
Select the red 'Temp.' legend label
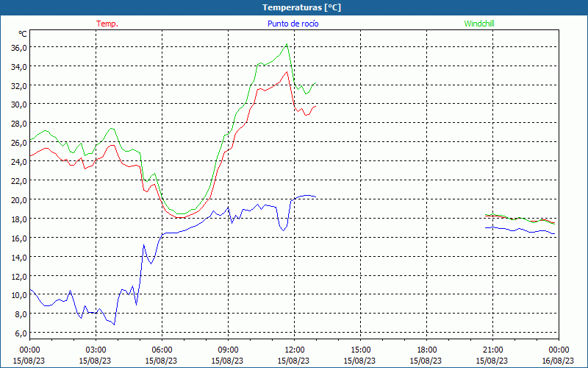pos(107,24)
